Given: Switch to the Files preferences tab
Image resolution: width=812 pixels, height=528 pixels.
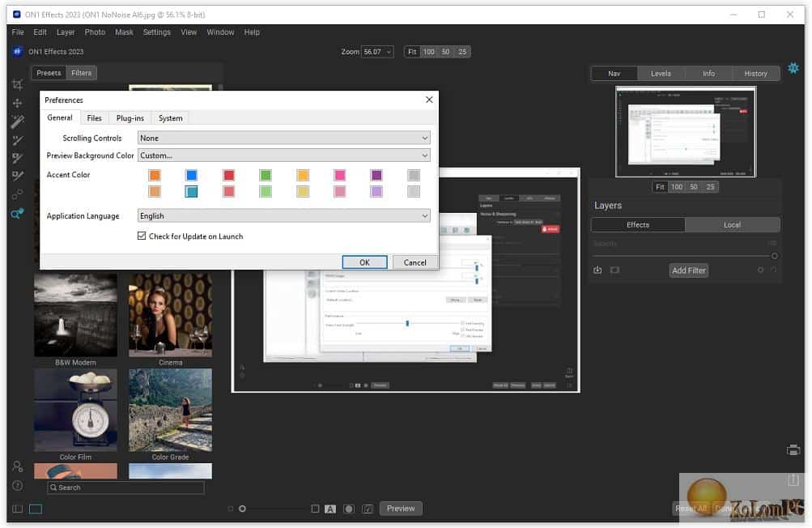Looking at the screenshot, I should [x=94, y=118].
